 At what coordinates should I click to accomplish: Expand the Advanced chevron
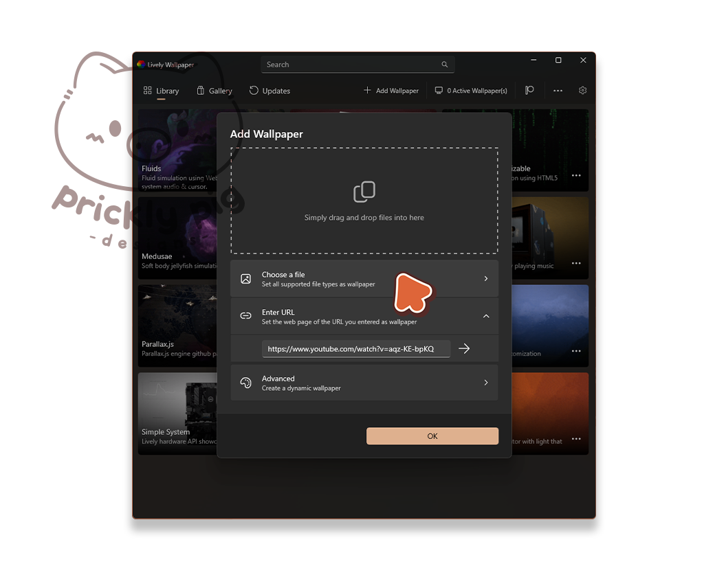click(x=486, y=383)
